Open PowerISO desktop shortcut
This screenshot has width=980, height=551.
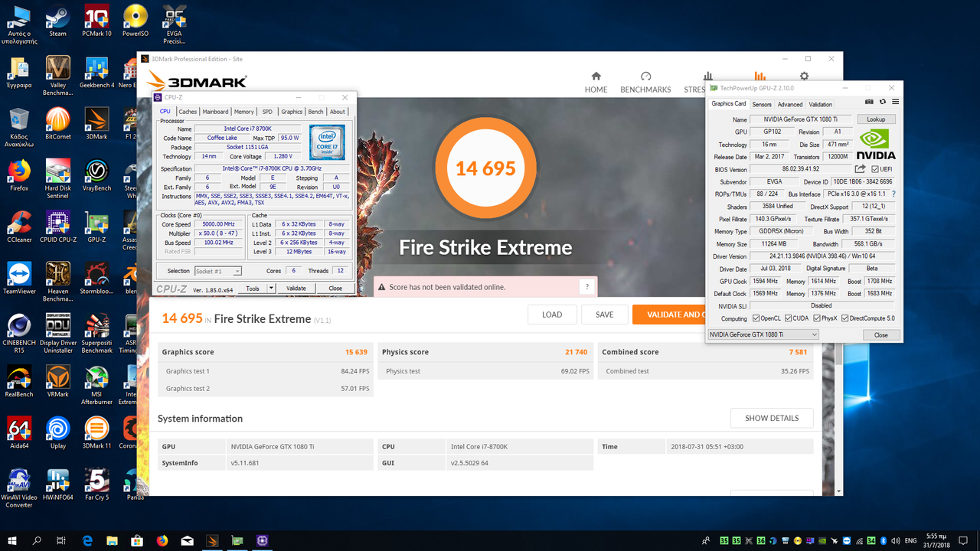(136, 21)
